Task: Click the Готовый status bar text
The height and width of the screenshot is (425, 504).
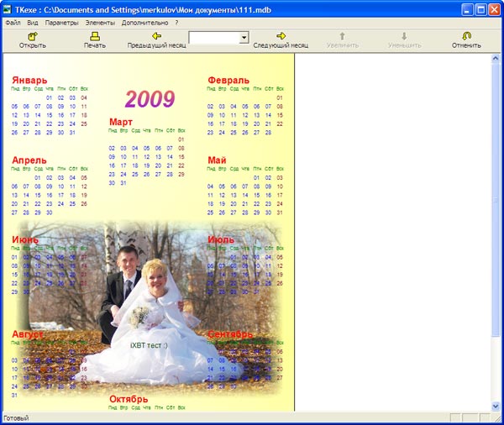Action: pyautogui.click(x=16, y=418)
